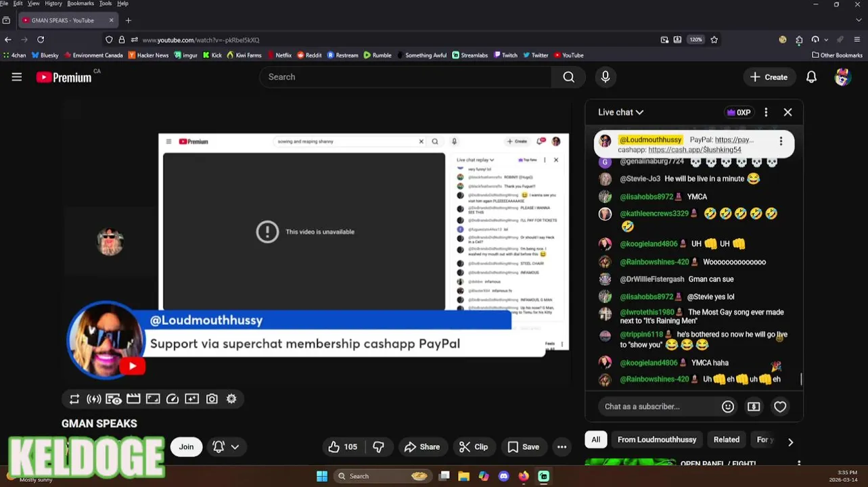This screenshot has height=487, width=868.
Task: Reset the 120% zoom level indicator
Action: [695, 40]
